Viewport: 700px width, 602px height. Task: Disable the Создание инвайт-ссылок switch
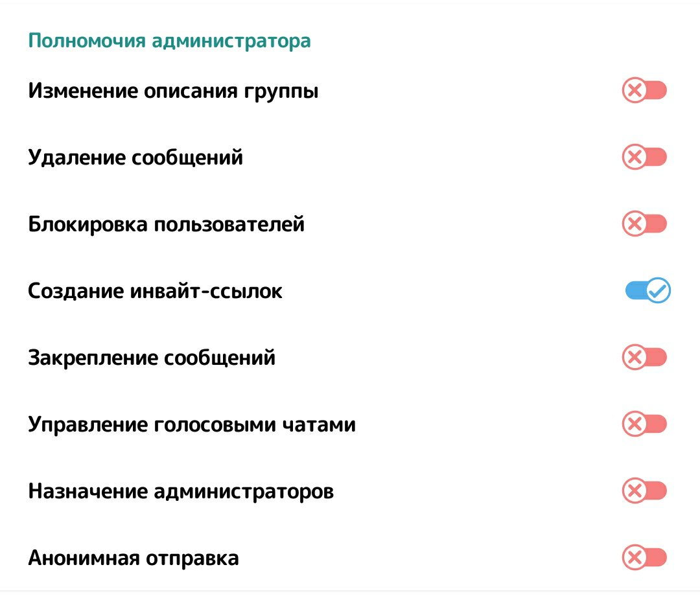pos(647,291)
